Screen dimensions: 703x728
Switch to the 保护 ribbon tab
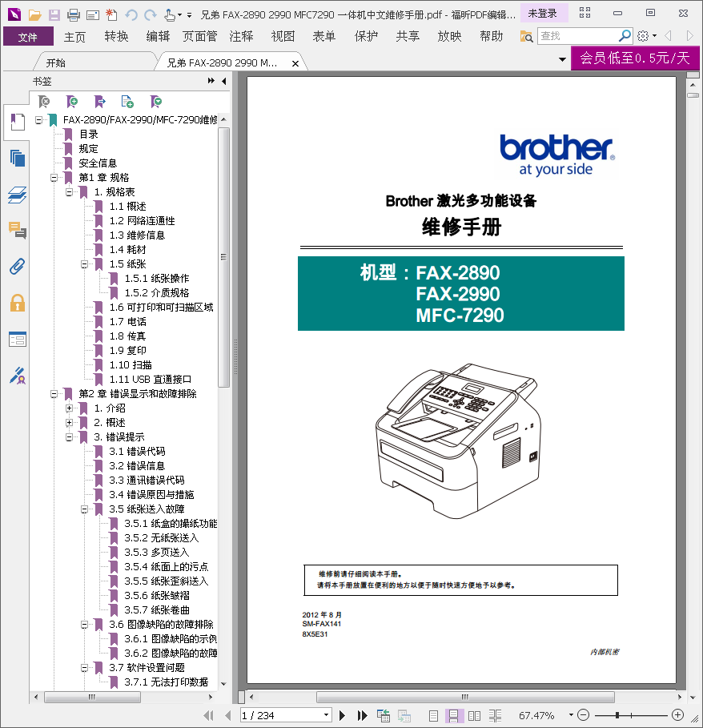[x=366, y=36]
